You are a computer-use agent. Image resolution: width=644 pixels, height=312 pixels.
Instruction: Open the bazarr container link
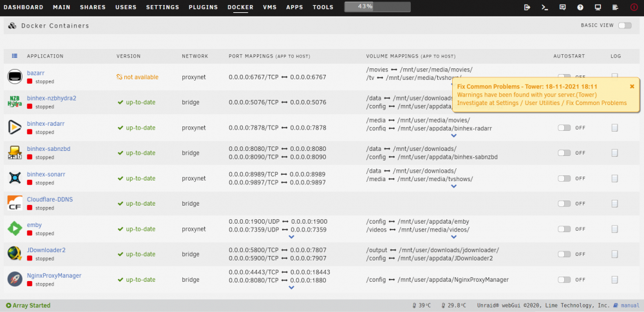coord(35,73)
